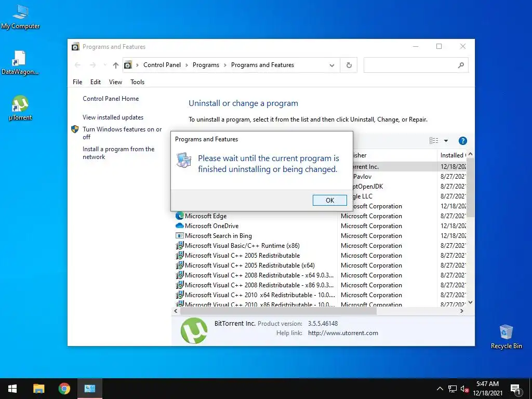Click the large µTorrent logo in details pane
532x399 pixels.
click(x=194, y=330)
